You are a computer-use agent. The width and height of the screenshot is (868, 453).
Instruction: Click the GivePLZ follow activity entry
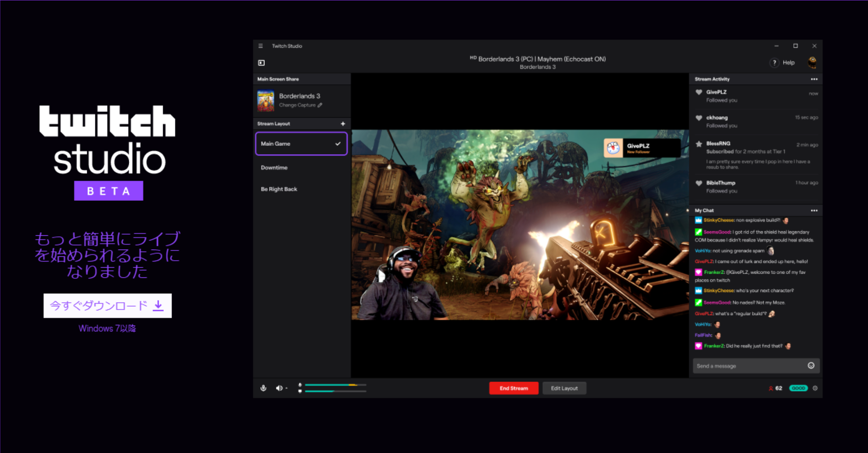pos(756,96)
